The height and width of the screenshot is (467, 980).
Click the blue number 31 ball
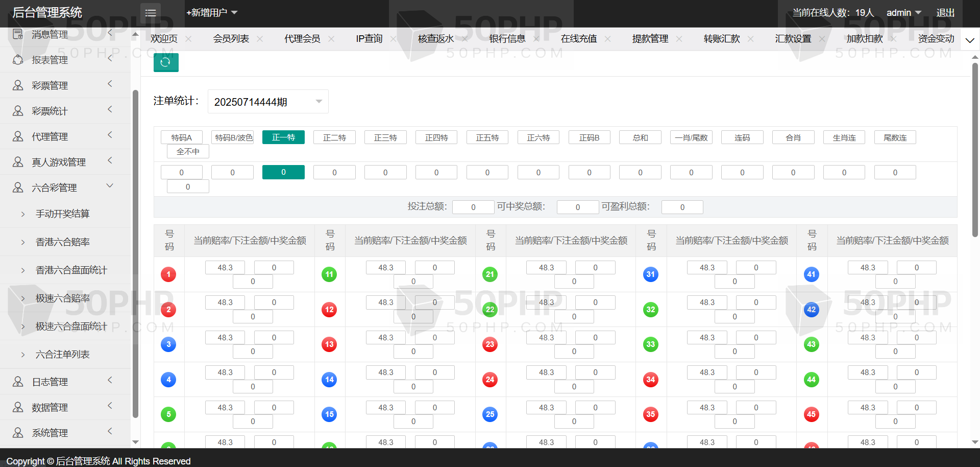click(x=650, y=274)
